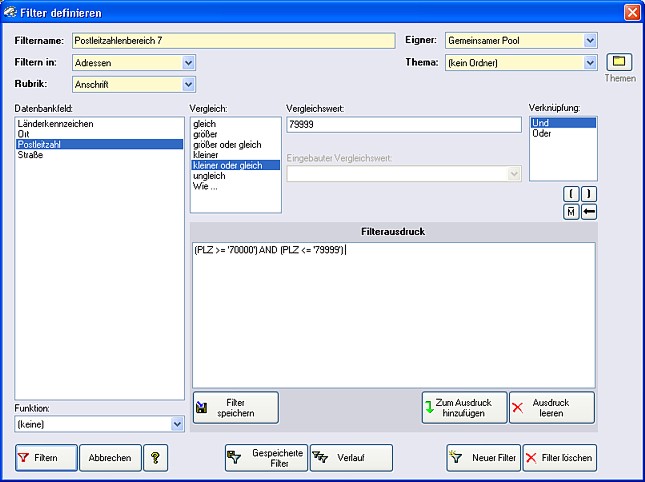This screenshot has width=645, height=482.
Task: Clear the expression with Ausdruck leeren
Action: [x=552, y=407]
